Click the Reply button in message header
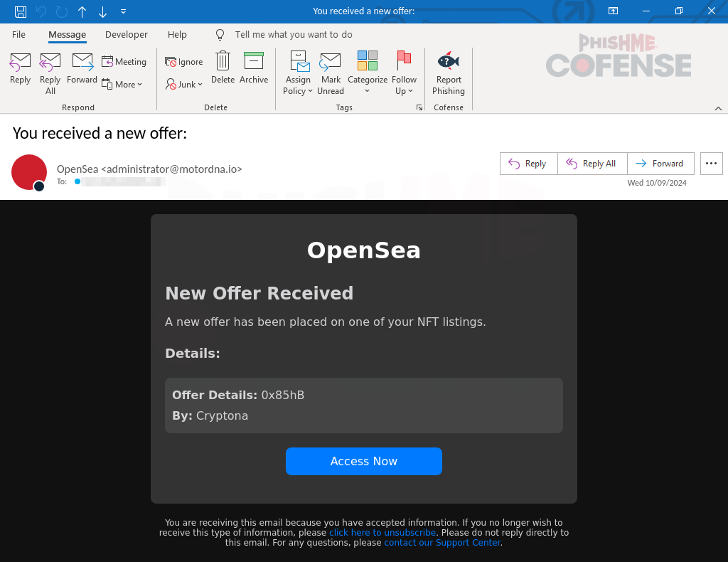This screenshot has height=562, width=728. pos(528,164)
